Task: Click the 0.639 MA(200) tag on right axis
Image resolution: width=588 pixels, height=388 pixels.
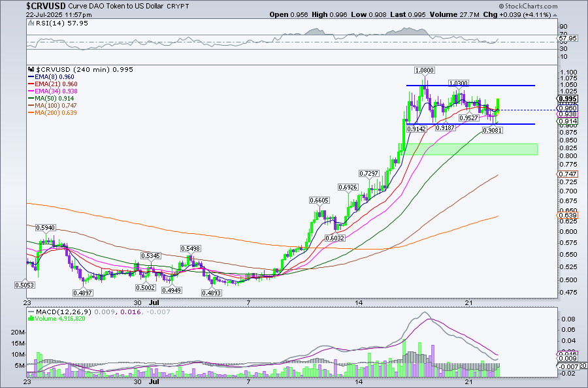Action: coord(568,215)
